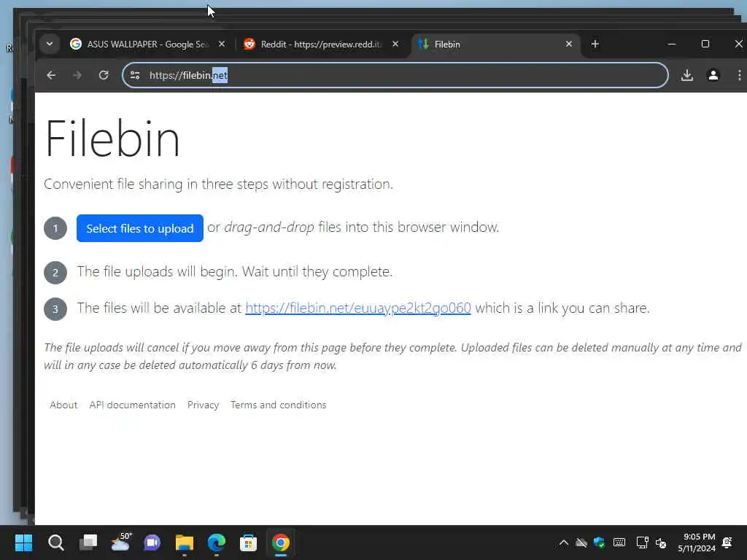
Task: View site information icon in address bar
Action: tap(135, 75)
